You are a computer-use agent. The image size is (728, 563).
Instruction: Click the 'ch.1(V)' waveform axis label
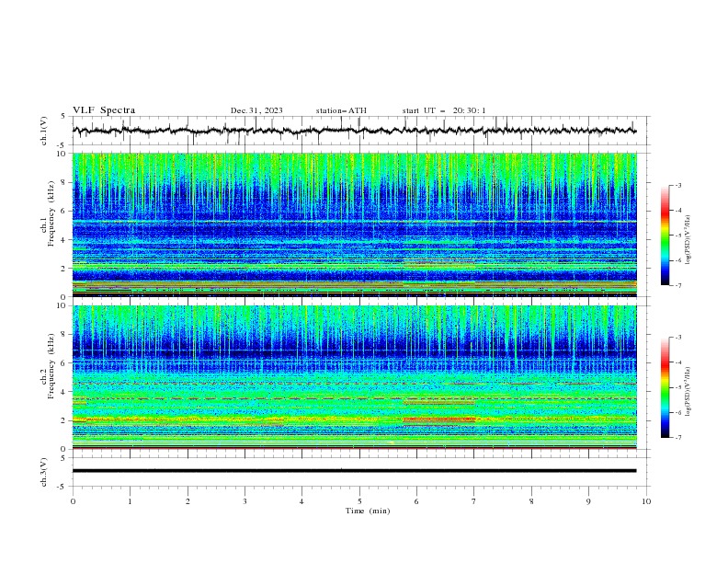(x=44, y=131)
